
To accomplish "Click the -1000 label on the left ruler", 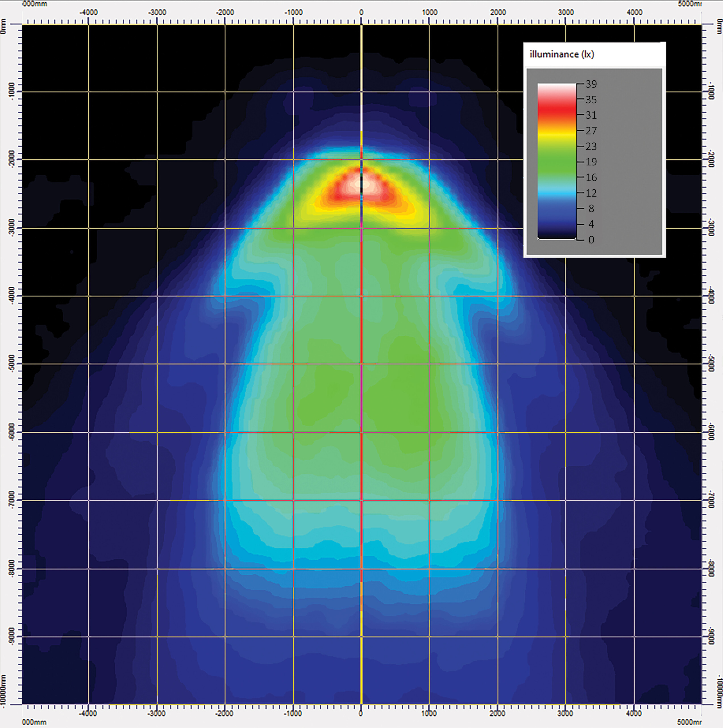I will coord(12,91).
